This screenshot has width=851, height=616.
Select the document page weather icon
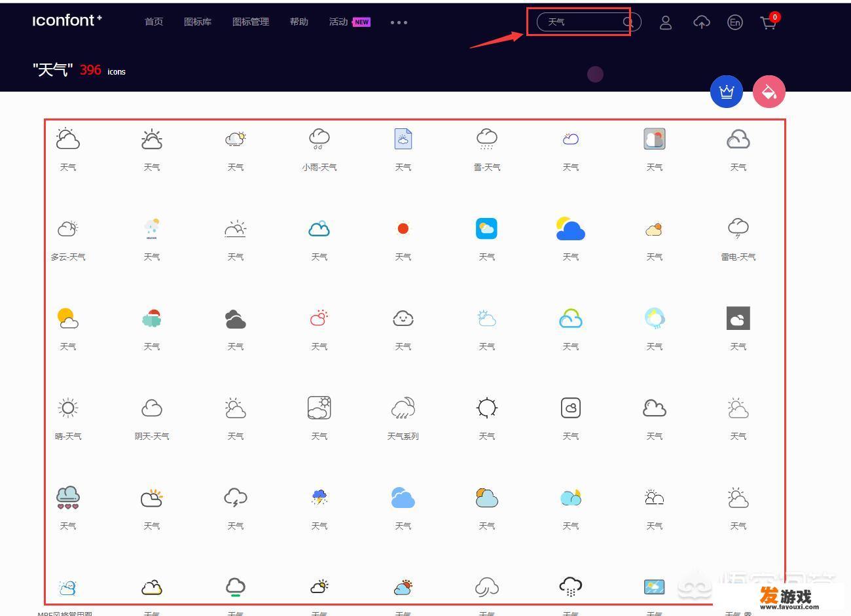click(x=403, y=139)
